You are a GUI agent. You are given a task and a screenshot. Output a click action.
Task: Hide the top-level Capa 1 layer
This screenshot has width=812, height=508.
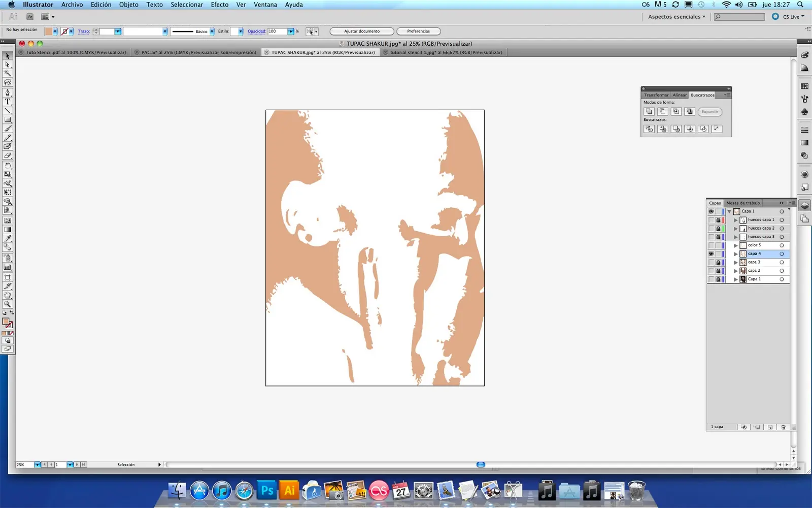tap(711, 211)
